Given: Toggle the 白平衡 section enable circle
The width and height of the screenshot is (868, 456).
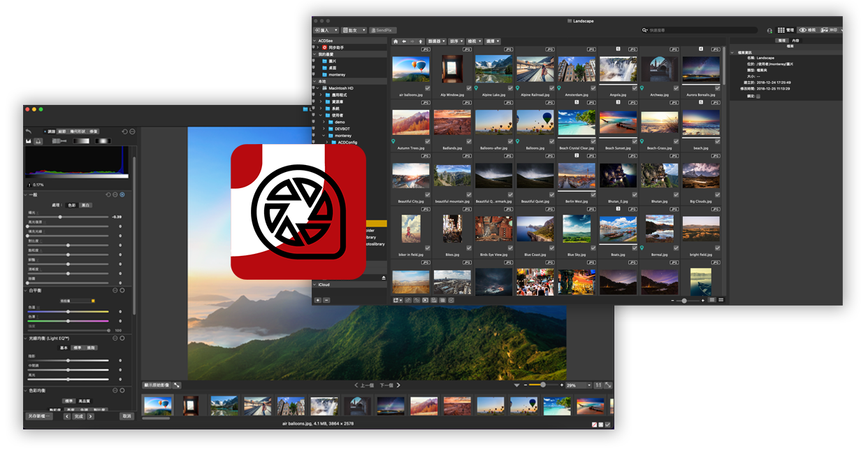Looking at the screenshot, I should 122,290.
